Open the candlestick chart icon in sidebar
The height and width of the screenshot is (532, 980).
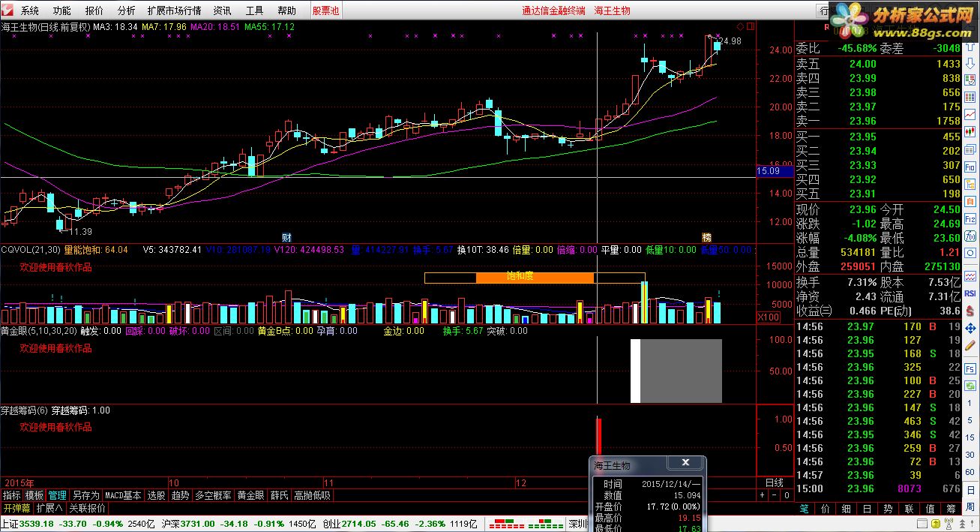970,131
